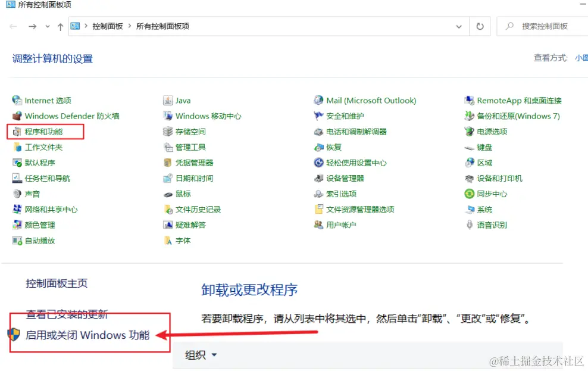Open 恢复 recovery icon
Viewport: 588px width, 371px height.
point(318,147)
